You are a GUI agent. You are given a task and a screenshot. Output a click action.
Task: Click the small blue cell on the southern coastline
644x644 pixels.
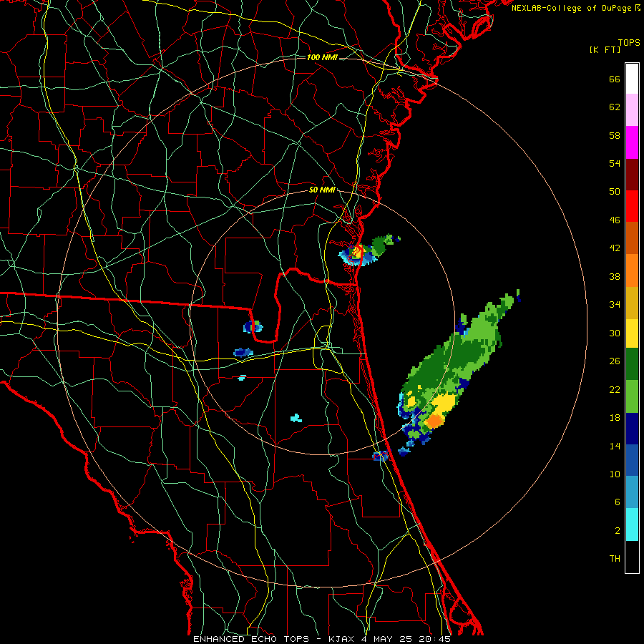(381, 456)
